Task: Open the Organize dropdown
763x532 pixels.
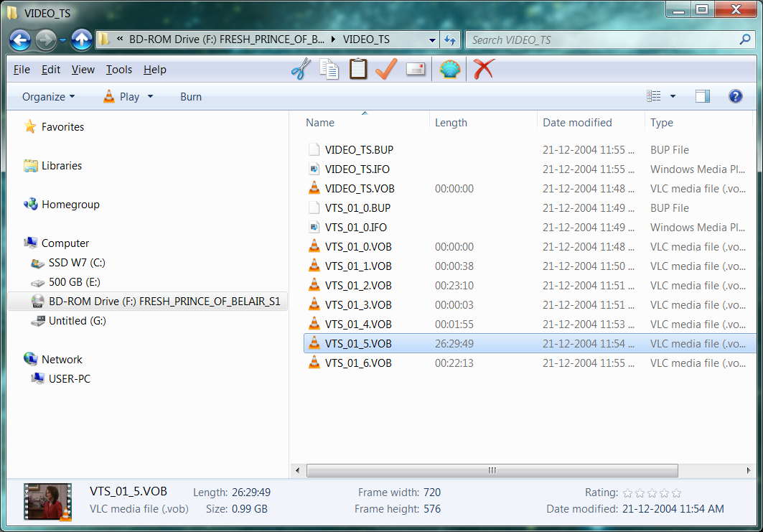Action: (x=48, y=97)
